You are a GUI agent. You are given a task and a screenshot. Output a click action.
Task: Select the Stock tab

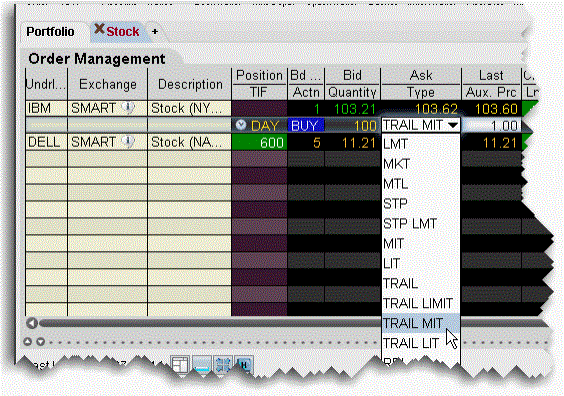[123, 32]
